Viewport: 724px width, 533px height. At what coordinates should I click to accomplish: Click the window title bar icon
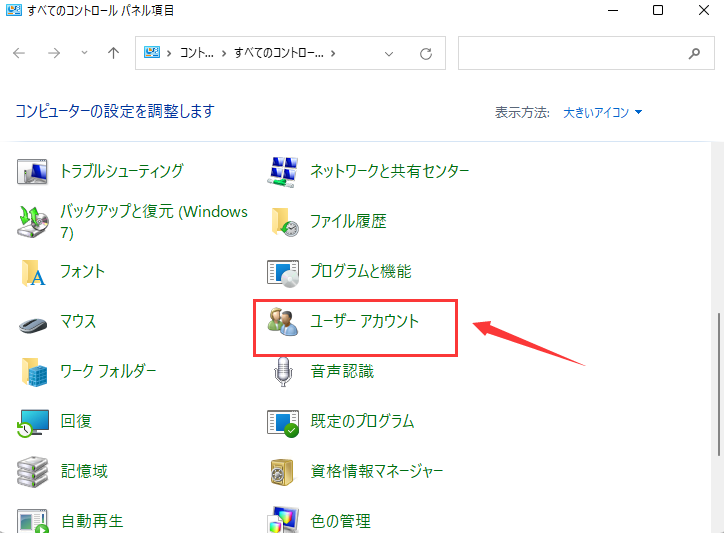[13, 10]
